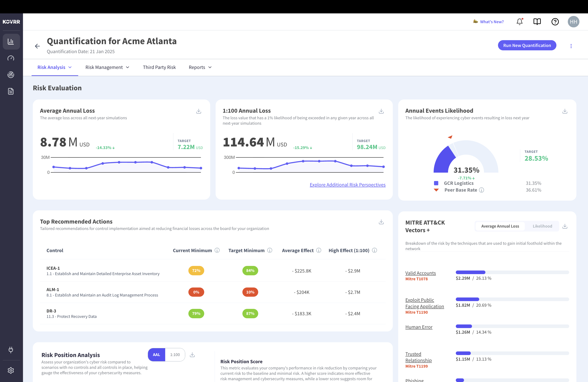
Task: Open the Human Error vector link
Action: coord(419,327)
